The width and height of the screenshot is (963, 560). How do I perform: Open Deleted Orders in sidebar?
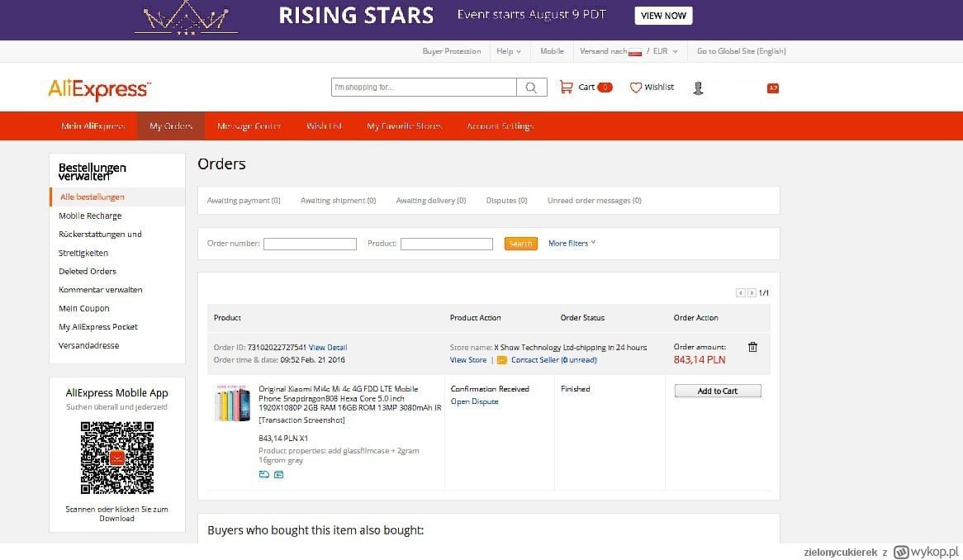[88, 271]
